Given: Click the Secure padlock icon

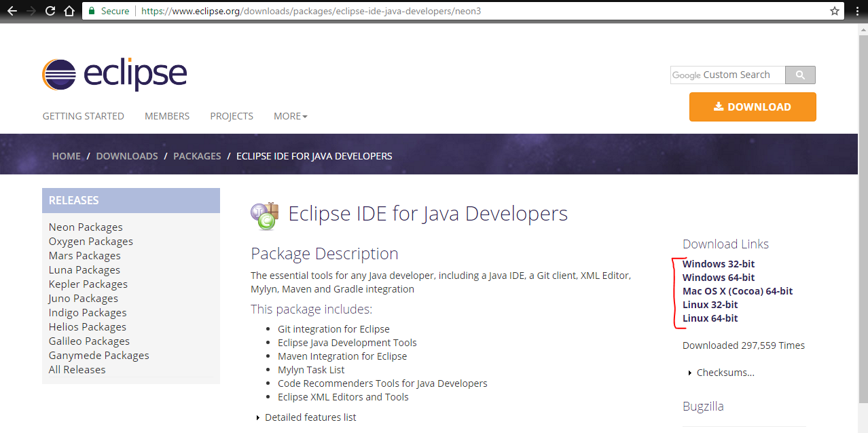Looking at the screenshot, I should click(90, 11).
